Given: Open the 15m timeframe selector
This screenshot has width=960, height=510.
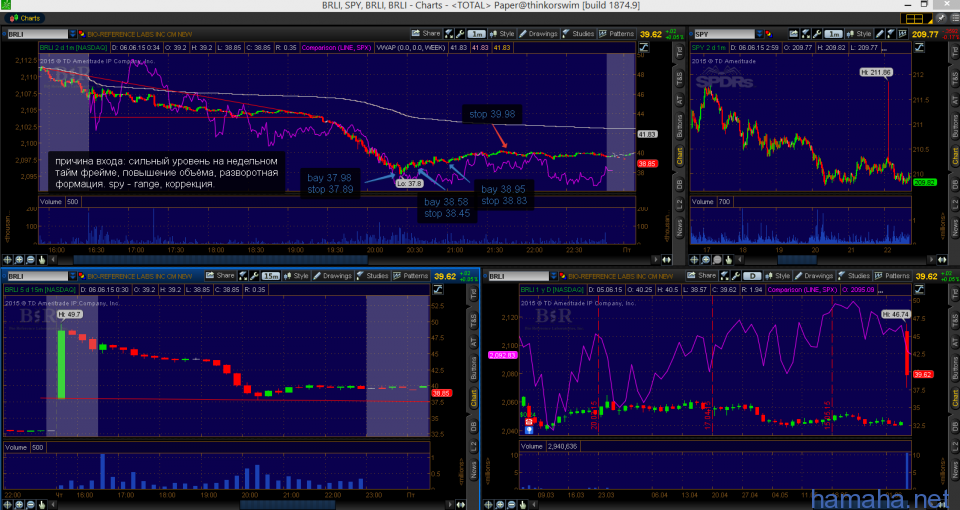Looking at the screenshot, I should [x=271, y=276].
